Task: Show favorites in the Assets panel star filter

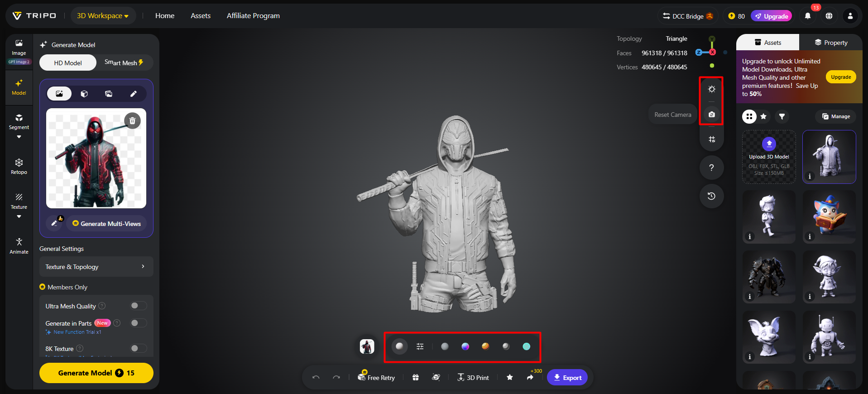Action: pyautogui.click(x=763, y=116)
